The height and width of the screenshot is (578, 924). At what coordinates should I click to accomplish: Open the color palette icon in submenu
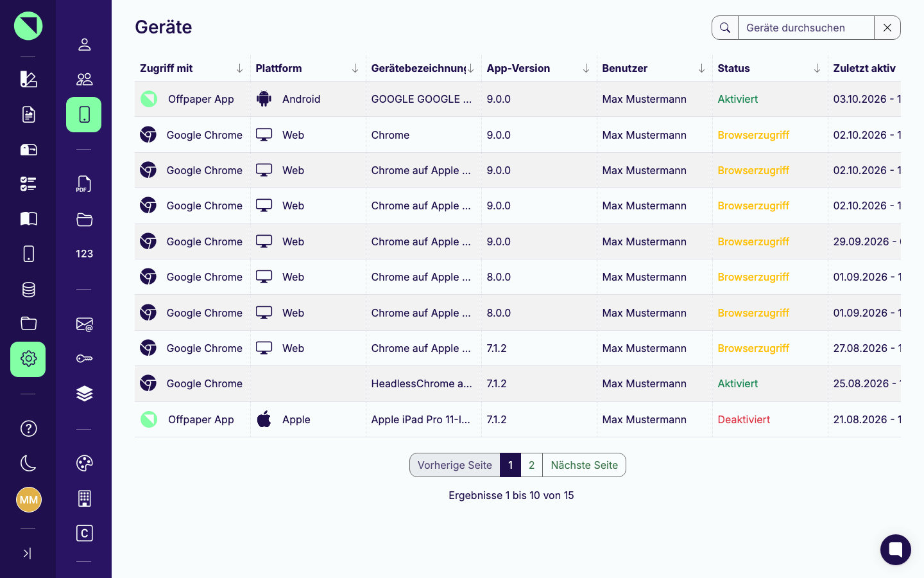[84, 463]
